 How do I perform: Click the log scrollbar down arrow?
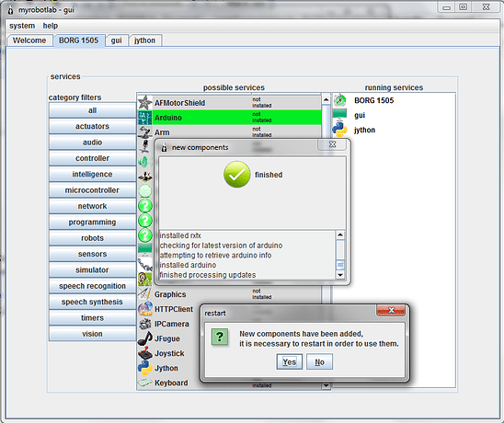click(x=340, y=275)
